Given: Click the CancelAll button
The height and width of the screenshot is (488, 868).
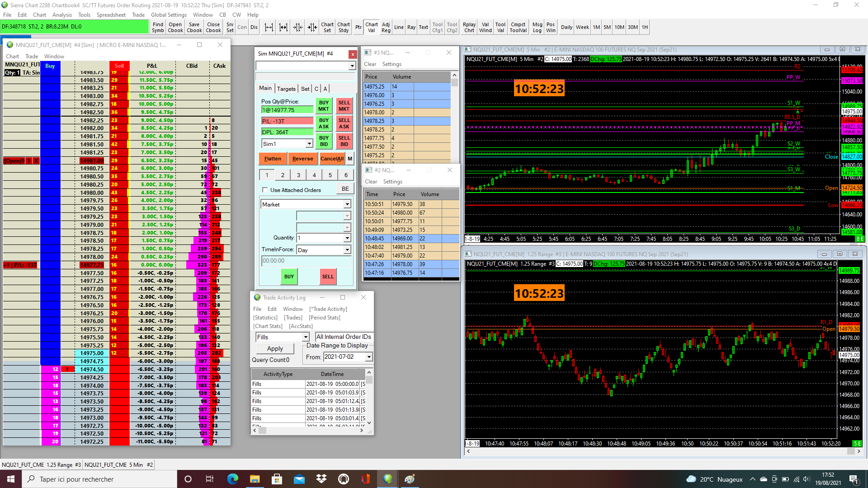Looking at the screenshot, I should click(x=332, y=159).
